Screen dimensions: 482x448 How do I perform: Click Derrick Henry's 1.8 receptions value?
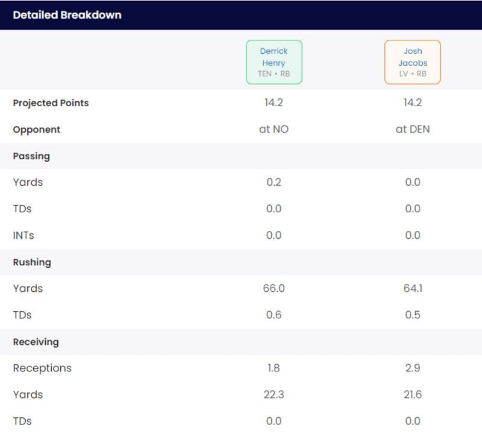click(x=274, y=368)
